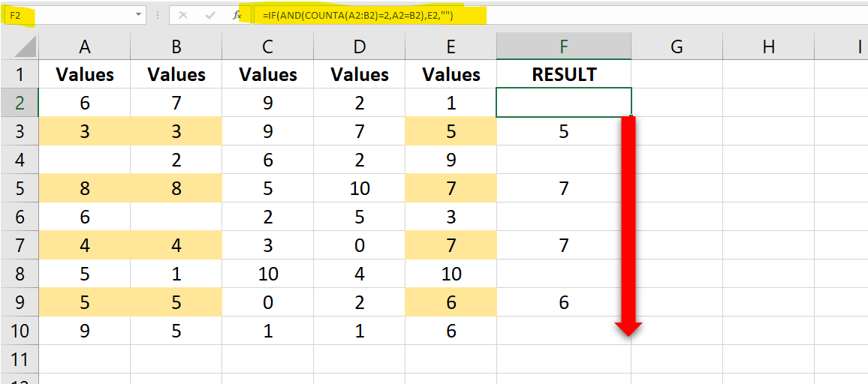Screen dimensions: 868x384
Task: Select row 10 header
Action: 20,331
